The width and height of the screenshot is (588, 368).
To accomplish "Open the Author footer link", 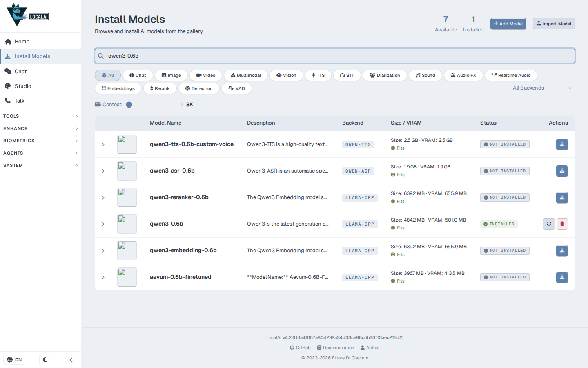I will point(370,348).
